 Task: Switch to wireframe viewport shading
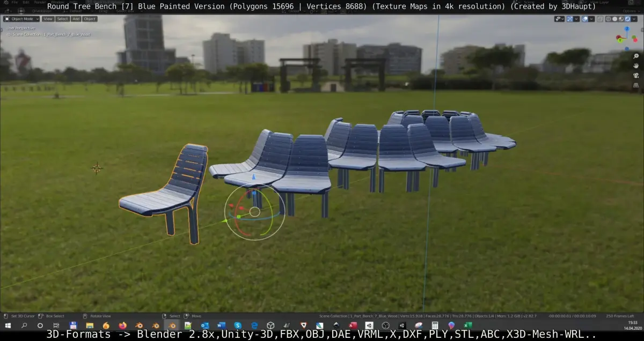coord(609,19)
